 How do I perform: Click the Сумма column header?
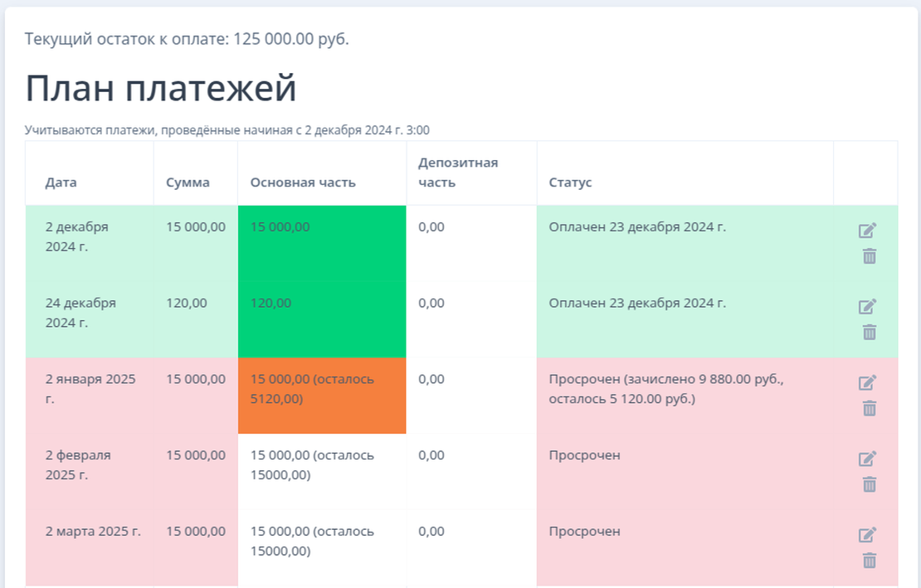188,182
